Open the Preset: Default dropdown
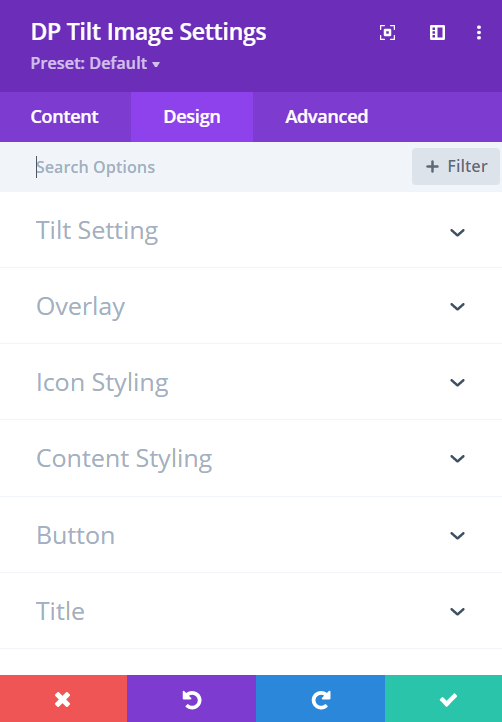502x722 pixels. click(x=95, y=63)
